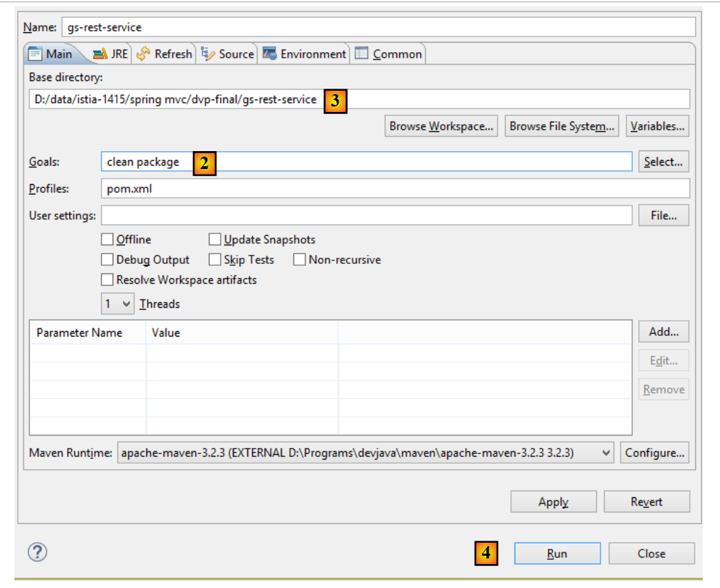Image resolution: width=720 pixels, height=588 pixels.
Task: Toggle the Skip Tests checkbox
Action: click(215, 260)
